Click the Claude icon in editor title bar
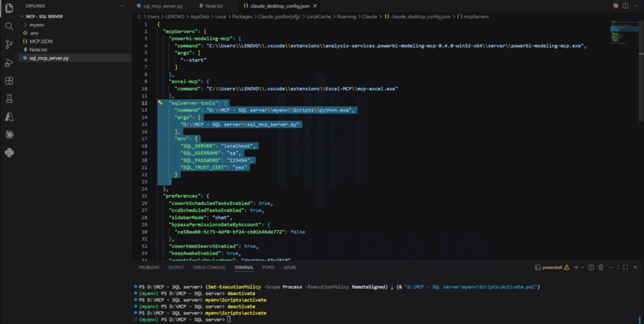Screen dimensions: 644x324 [x=615, y=6]
